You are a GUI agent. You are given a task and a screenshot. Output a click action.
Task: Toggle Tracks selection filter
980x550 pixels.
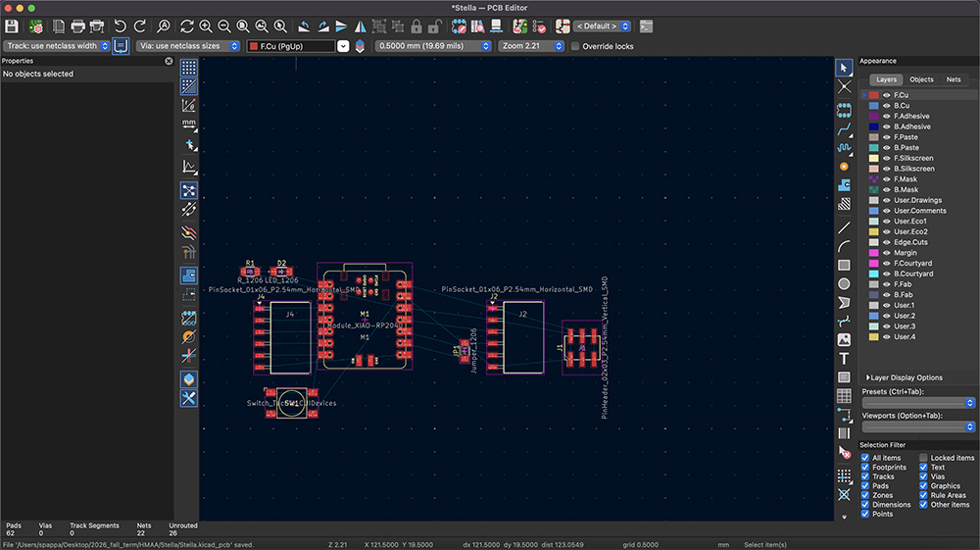point(865,476)
